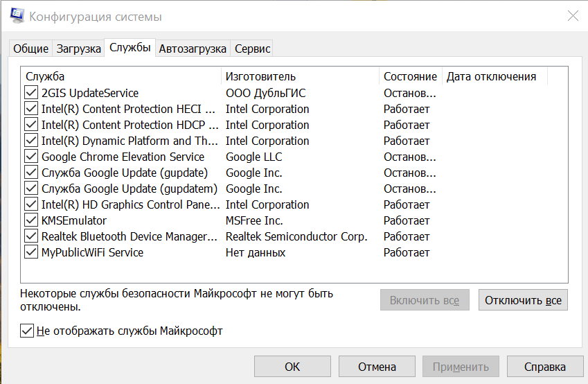Open the Сервис tab
The image size is (588, 384).
252,49
